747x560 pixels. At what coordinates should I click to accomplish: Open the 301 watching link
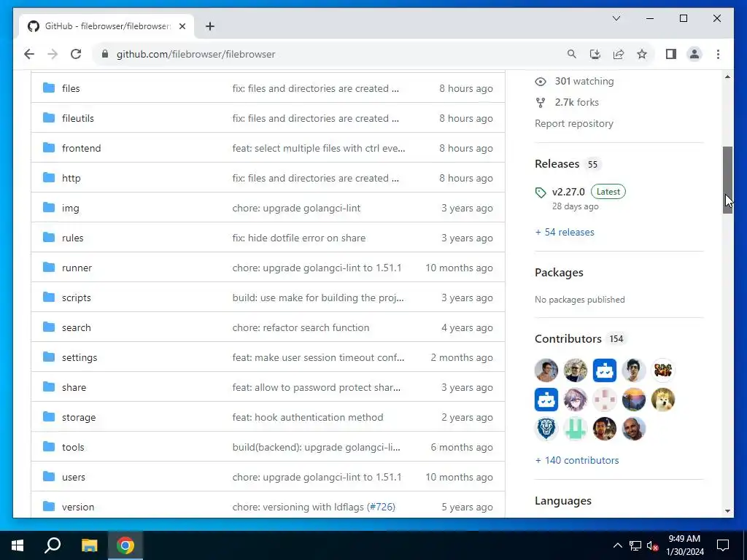584,82
